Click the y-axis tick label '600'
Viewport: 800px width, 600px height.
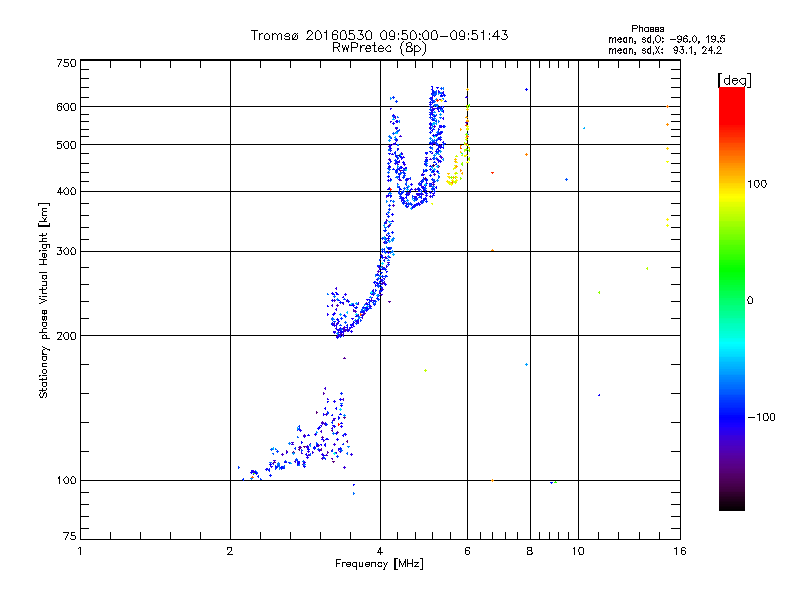click(66, 107)
